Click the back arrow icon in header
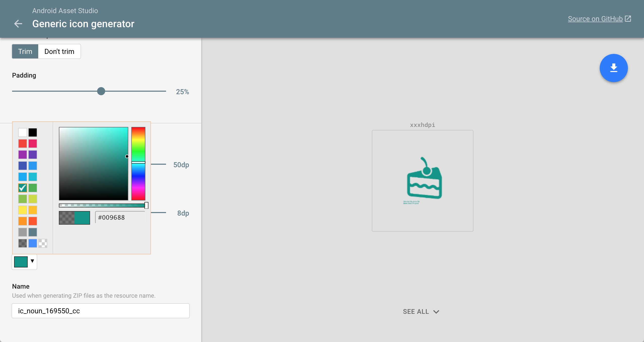 click(18, 24)
